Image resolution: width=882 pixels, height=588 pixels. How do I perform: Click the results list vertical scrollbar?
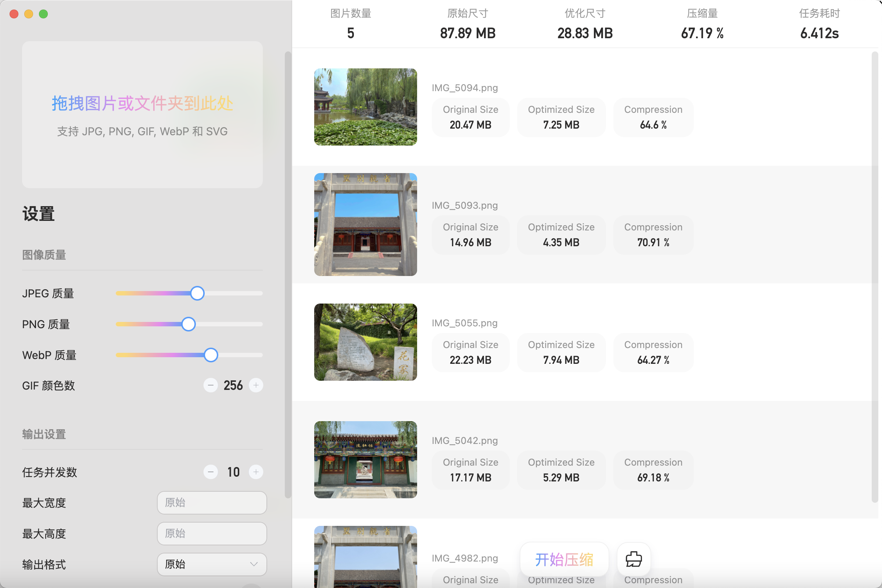tap(875, 277)
